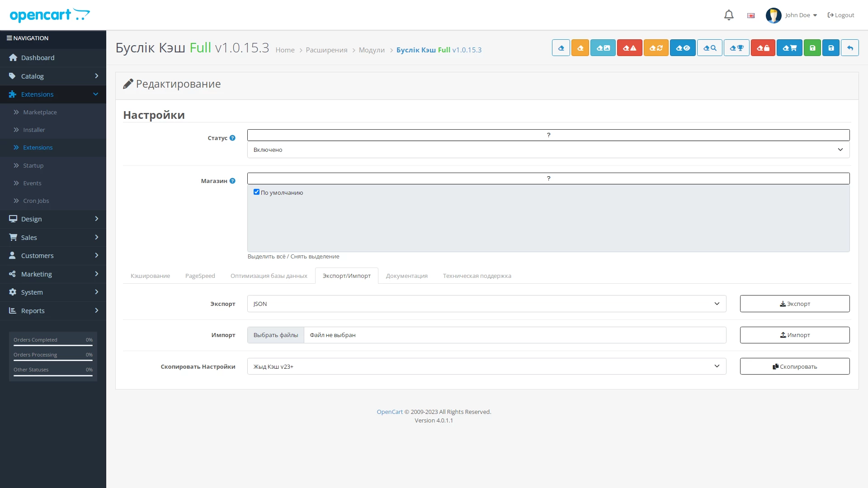Click the green save floppy button
Image resolution: width=868 pixels, height=488 pixels.
pos(812,48)
